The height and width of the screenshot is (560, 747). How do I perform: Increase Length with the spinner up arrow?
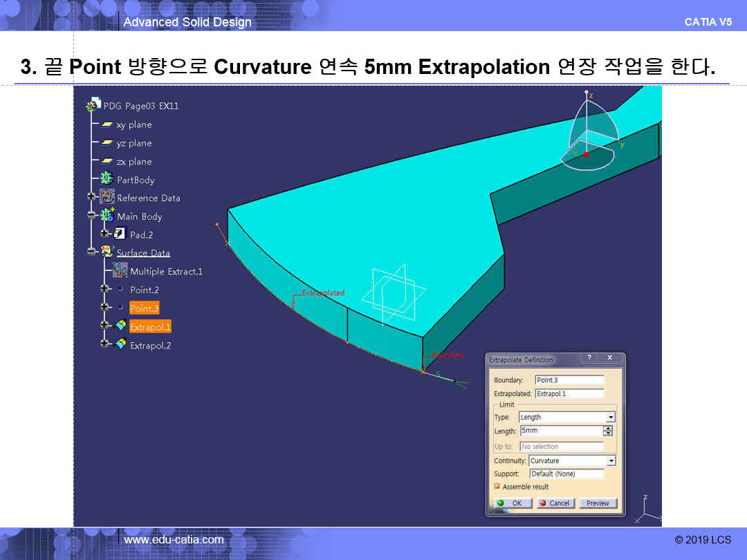coord(608,428)
